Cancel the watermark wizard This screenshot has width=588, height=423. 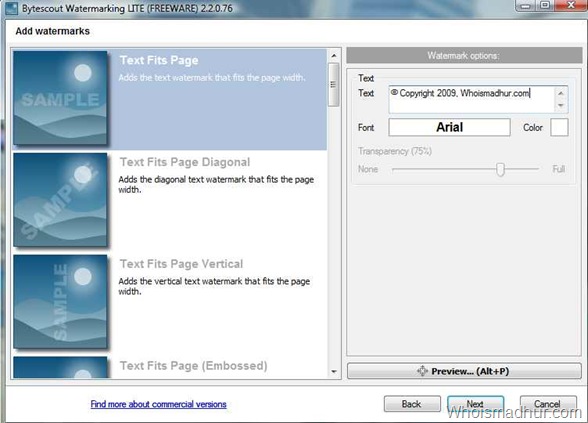tap(548, 404)
